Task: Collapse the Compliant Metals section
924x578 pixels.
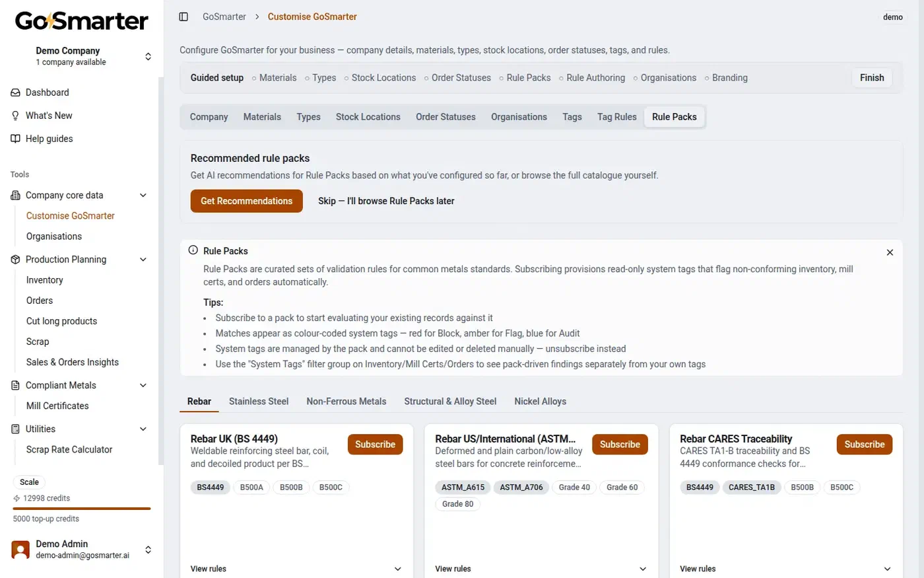Action: point(143,385)
